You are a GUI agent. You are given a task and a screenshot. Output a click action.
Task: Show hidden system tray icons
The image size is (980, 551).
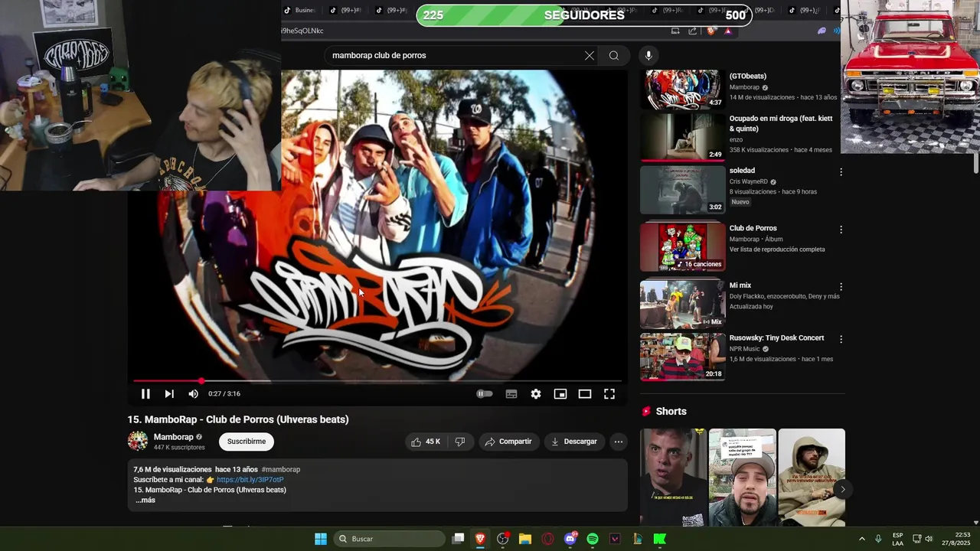(x=862, y=539)
